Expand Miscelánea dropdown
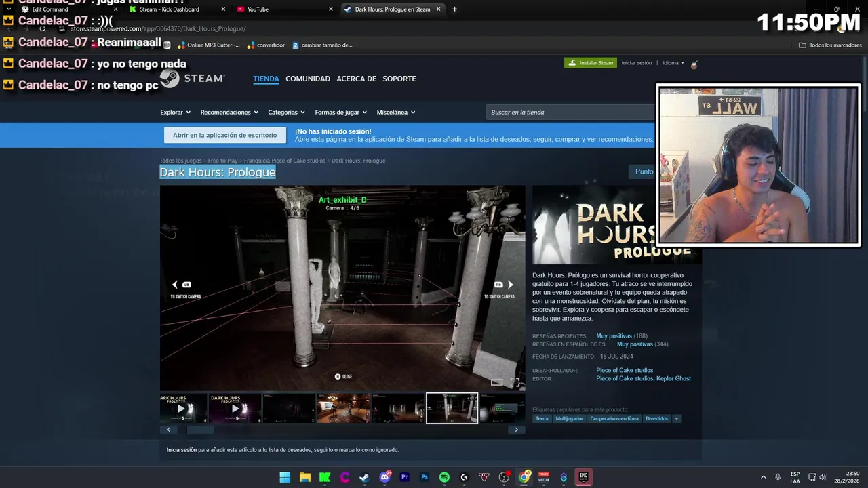 396,113
